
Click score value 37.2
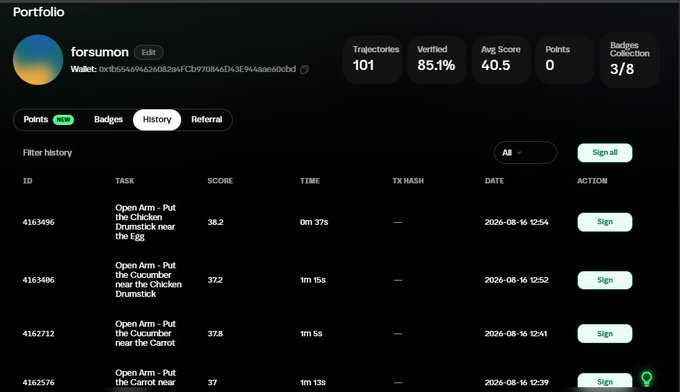(x=215, y=280)
